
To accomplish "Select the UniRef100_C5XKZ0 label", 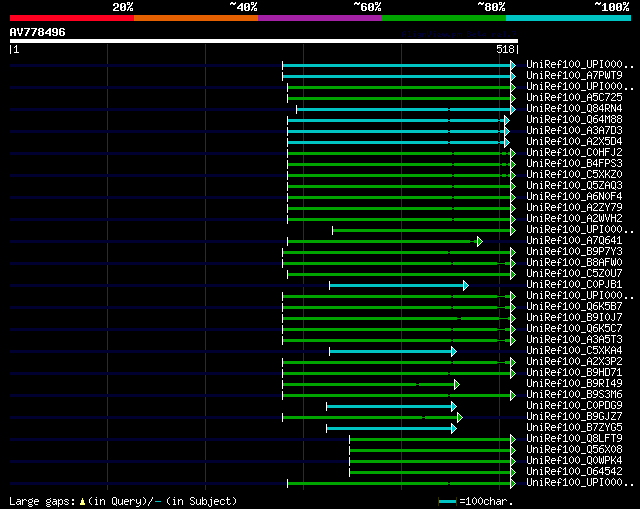I will [x=574, y=175].
